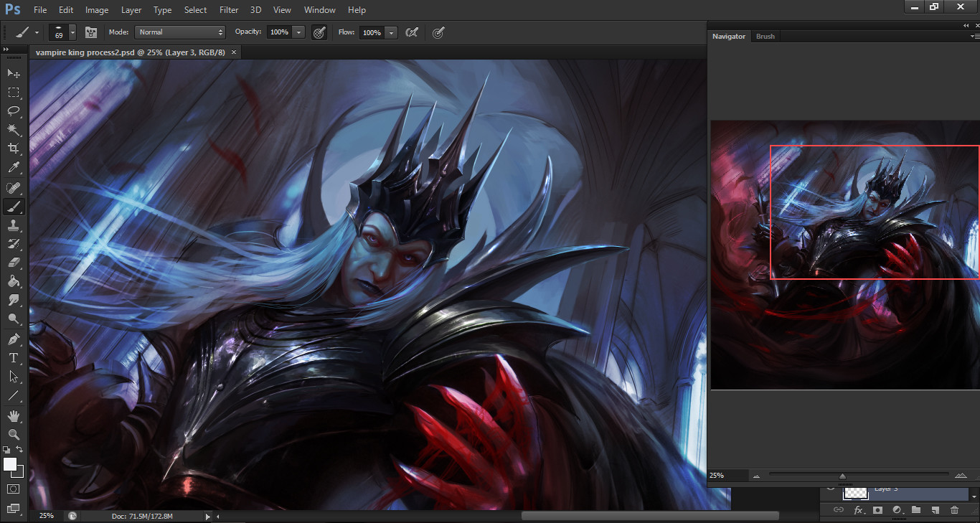Select the Healing Brush tool
This screenshot has height=523, width=980.
(x=14, y=188)
